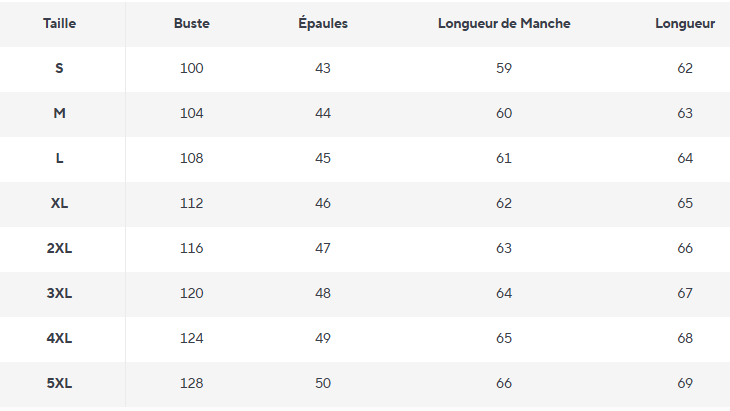Click Épaules value 49 for size 4XL

(x=323, y=339)
